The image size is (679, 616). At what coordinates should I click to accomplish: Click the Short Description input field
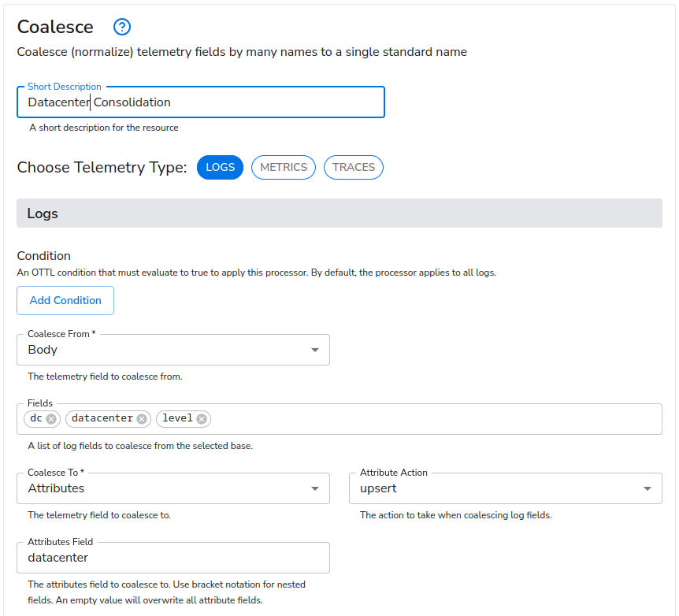200,102
